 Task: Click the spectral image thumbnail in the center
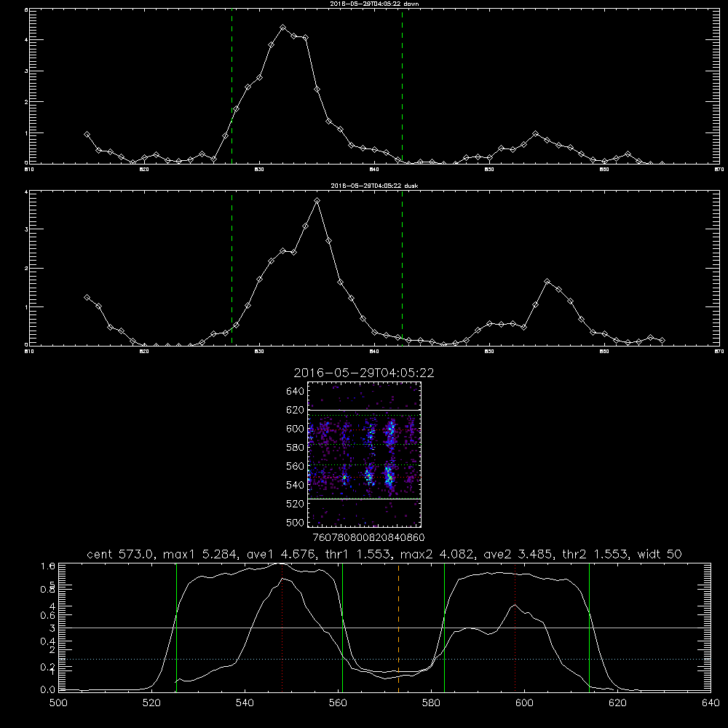[364, 454]
